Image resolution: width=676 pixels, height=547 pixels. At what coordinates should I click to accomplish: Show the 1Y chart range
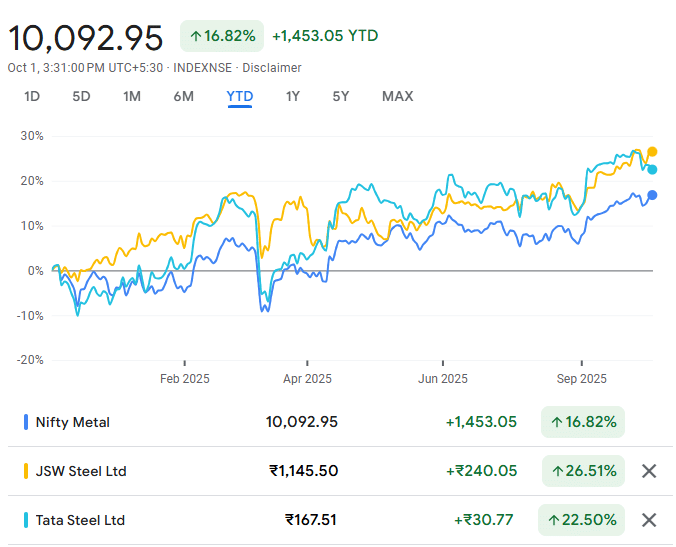[x=292, y=97]
